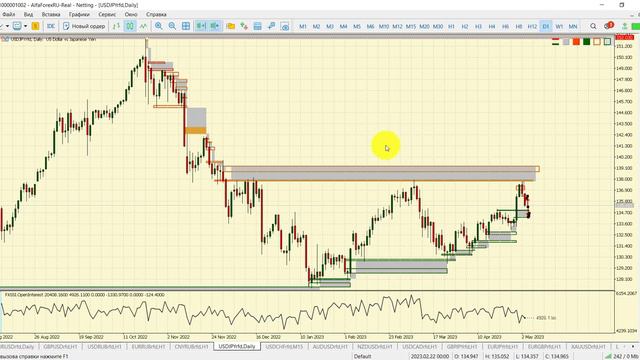Open the Окно menu
Viewport: 640px width, 360px height.
tap(131, 14)
